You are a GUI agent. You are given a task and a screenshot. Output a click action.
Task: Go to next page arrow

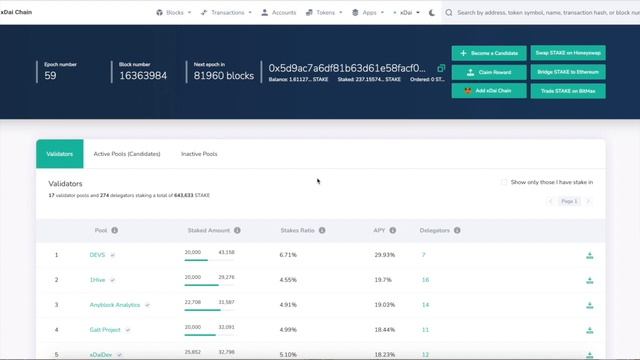coord(588,201)
